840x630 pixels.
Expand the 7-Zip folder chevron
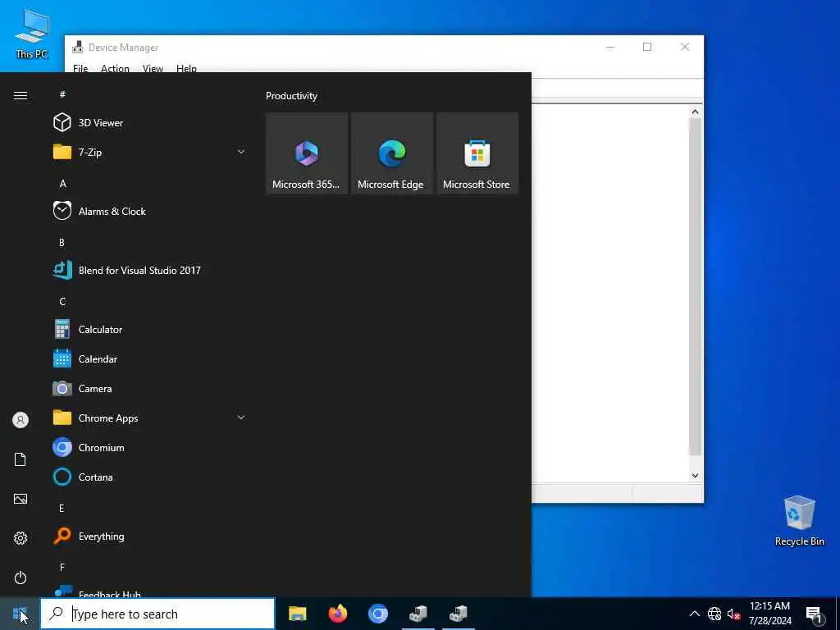241,152
